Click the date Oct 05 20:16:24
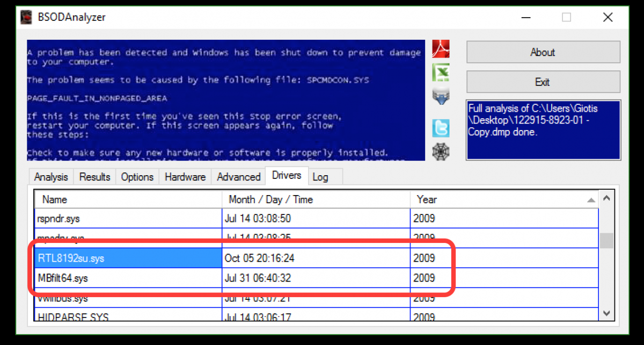 (259, 258)
